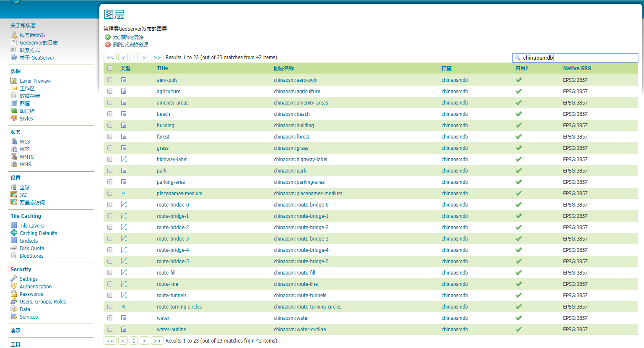Click EPSG:3857 value in beach row
Image resolution: width=644 pixels, height=348 pixels.
pos(575,114)
